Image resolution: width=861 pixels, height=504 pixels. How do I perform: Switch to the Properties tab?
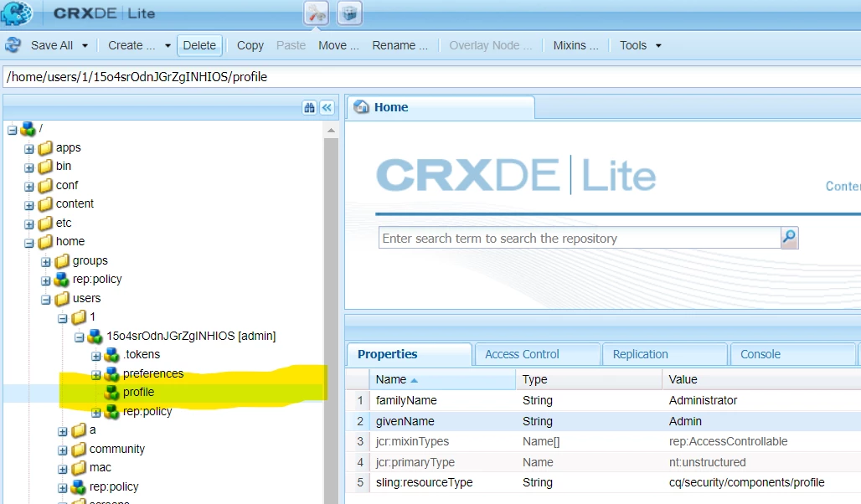pyautogui.click(x=409, y=354)
